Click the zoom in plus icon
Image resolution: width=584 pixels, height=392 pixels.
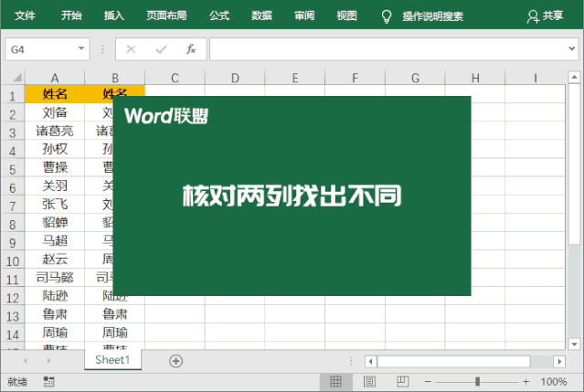(526, 381)
